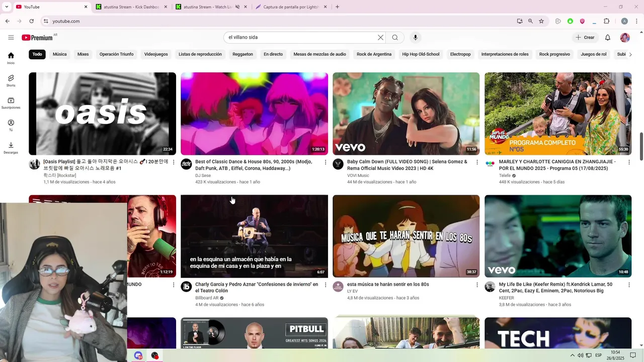Select the Todo filter chip
The width and height of the screenshot is (644, 362).
[37, 54]
